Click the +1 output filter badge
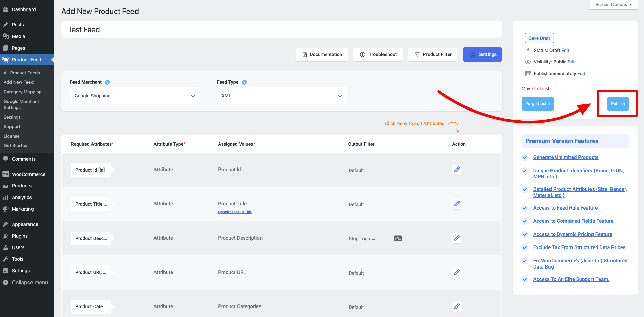 point(398,238)
